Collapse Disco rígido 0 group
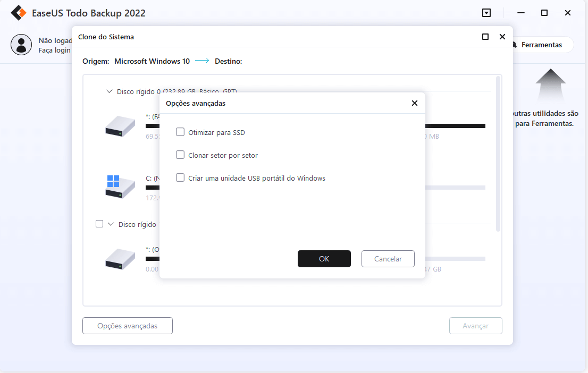588x373 pixels. 109,91
